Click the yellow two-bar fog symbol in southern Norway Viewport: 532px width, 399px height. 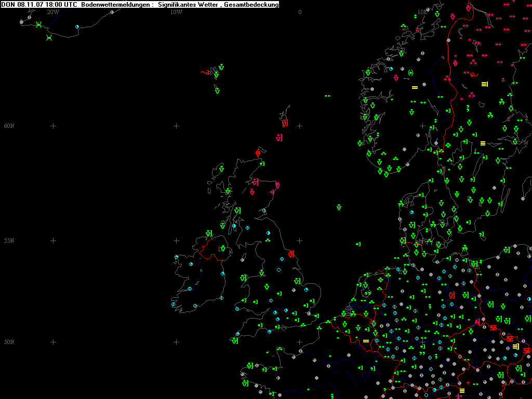tap(415, 87)
